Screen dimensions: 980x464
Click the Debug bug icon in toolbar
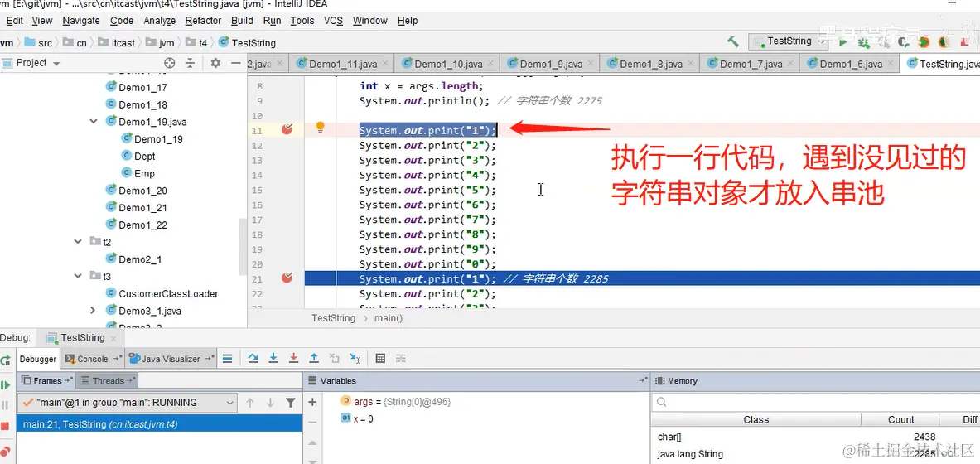tap(864, 42)
